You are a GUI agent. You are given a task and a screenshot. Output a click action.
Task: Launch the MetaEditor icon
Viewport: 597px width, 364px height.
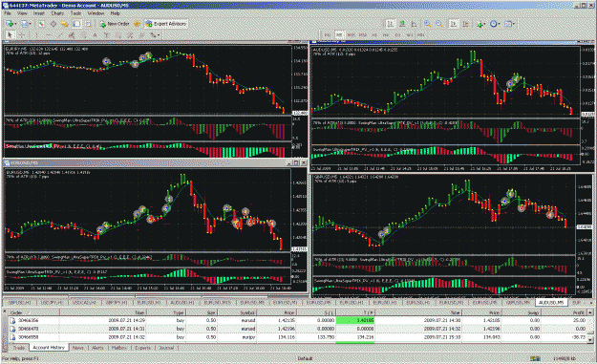coord(137,24)
